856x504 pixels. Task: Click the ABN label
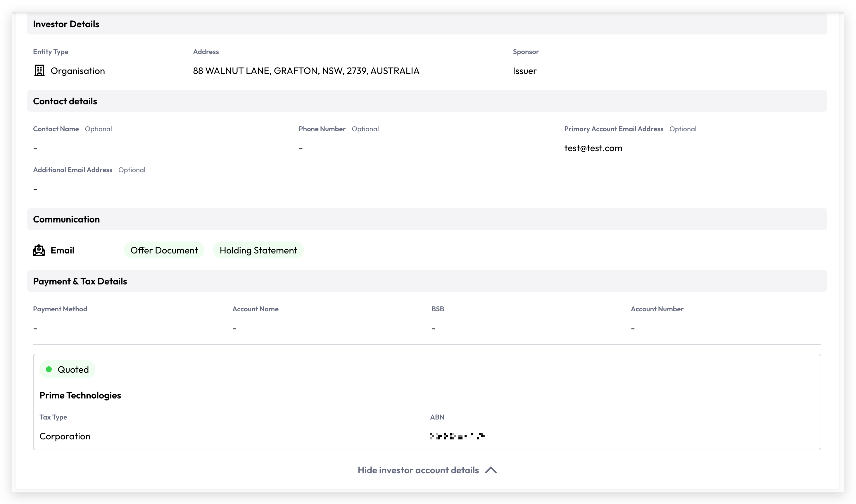[x=437, y=417]
